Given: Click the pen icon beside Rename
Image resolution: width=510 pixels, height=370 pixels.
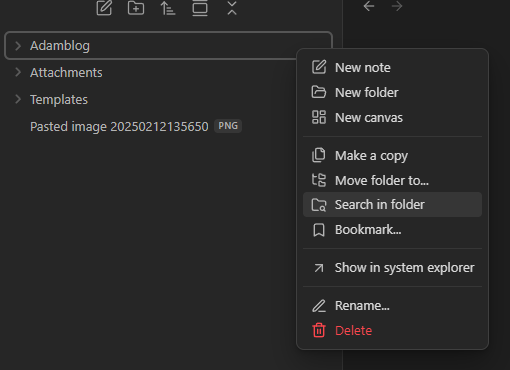Looking at the screenshot, I should click(x=319, y=306).
